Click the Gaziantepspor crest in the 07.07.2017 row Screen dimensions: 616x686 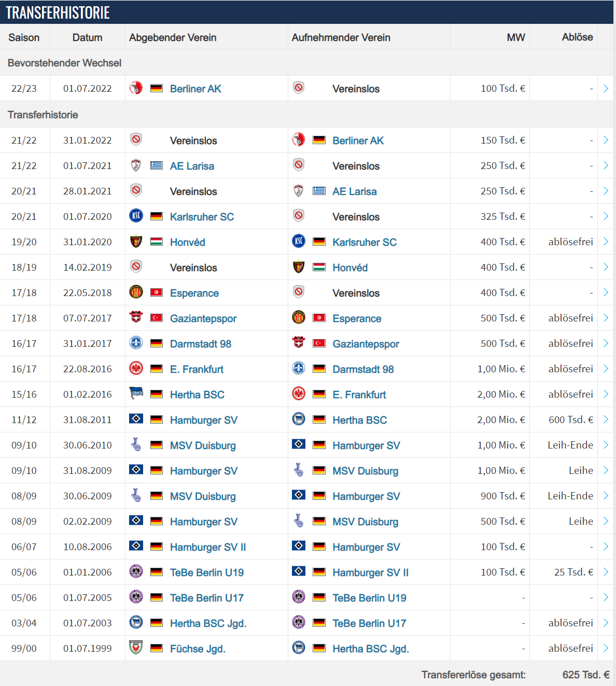point(136,317)
